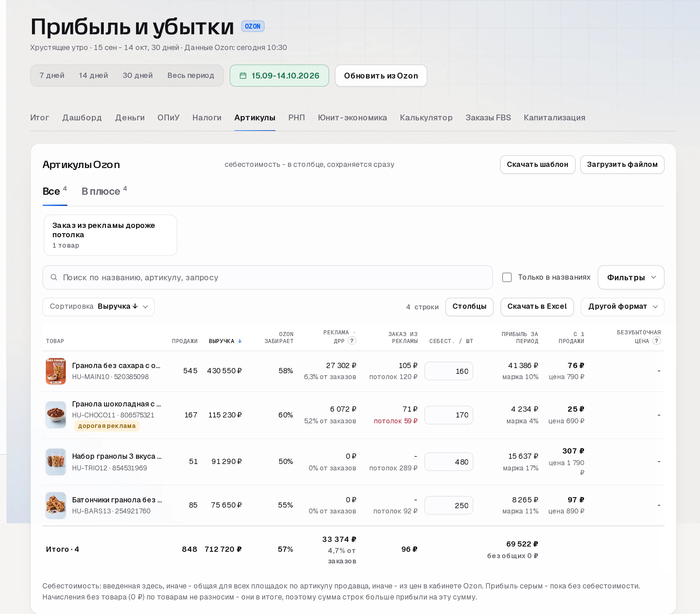Screen dimensions: 700x614
Task: Expand the Другой формат dropdown
Action: pos(622,306)
